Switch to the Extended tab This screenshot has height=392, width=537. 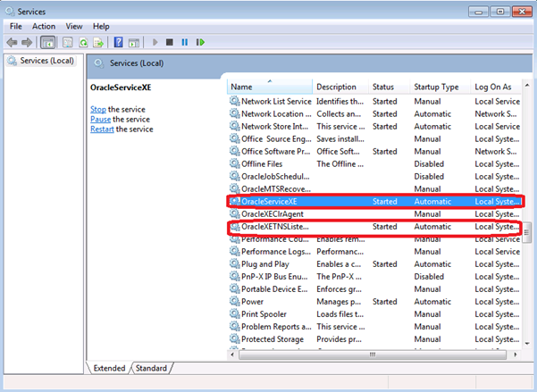[109, 368]
